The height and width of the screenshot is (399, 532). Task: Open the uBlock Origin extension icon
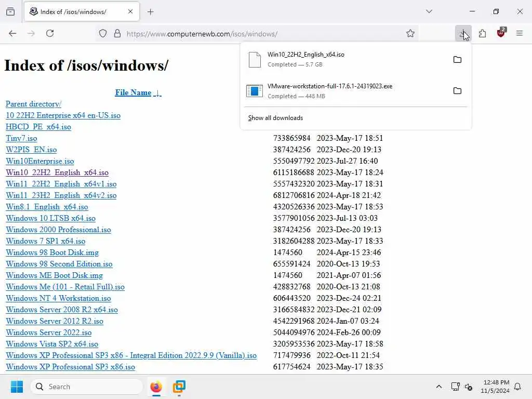coord(501,33)
